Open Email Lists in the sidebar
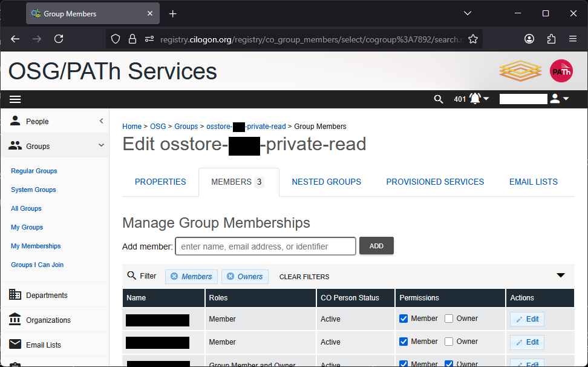This screenshot has width=588, height=367. (43, 345)
